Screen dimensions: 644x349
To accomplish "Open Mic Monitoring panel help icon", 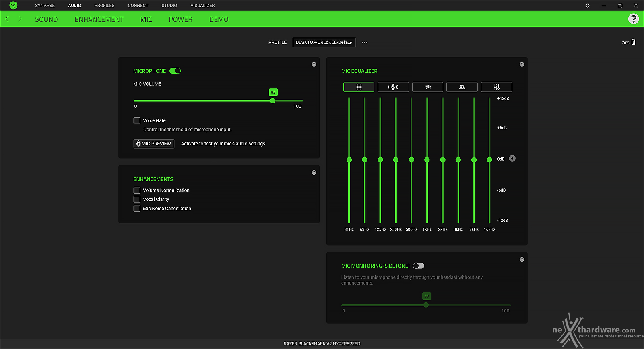I will pyautogui.click(x=522, y=260).
